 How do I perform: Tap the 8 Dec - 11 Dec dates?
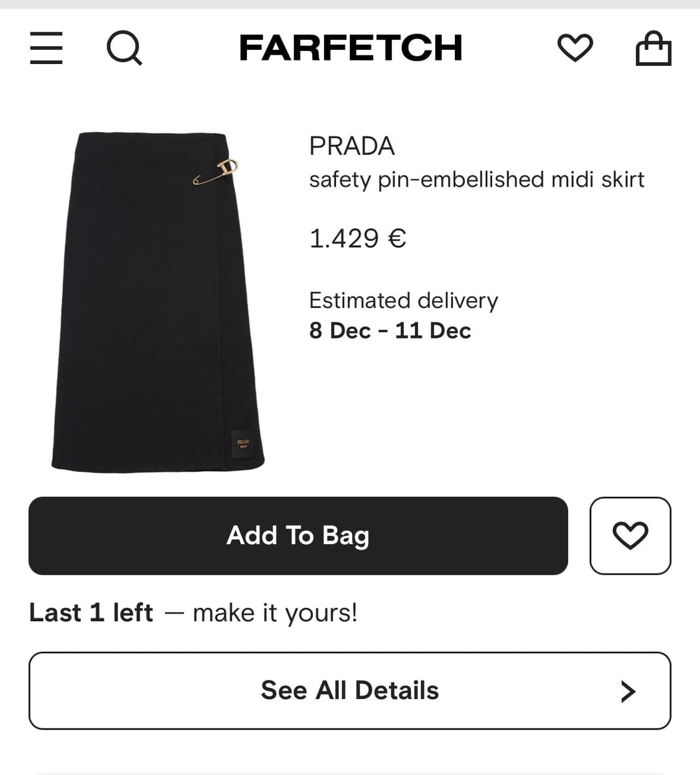390,330
